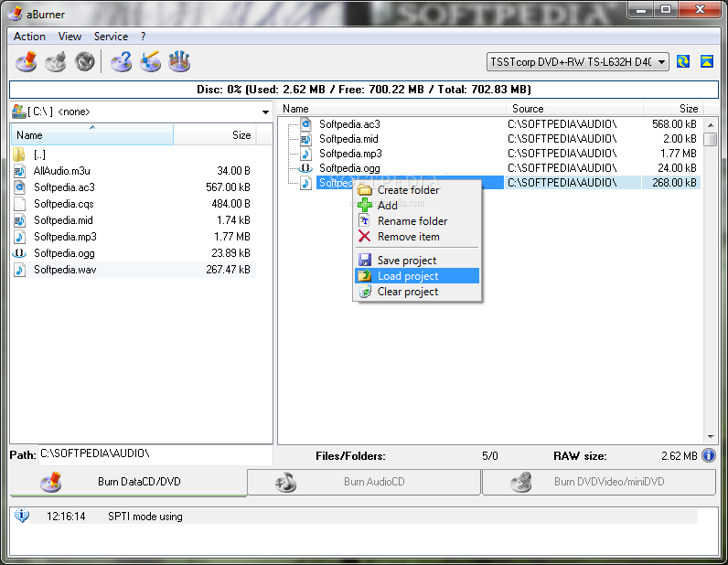
Task: Open the Service menu
Action: coord(111,37)
